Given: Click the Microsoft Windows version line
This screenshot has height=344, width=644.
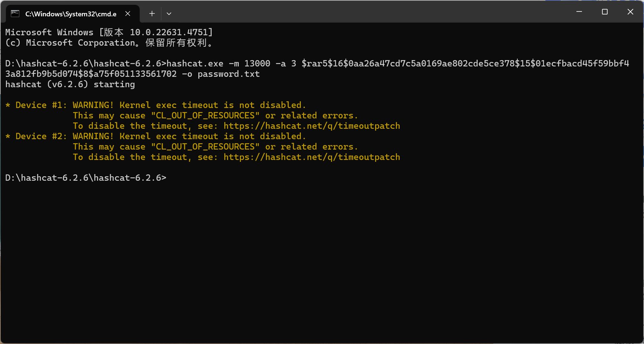Looking at the screenshot, I should 108,33.
